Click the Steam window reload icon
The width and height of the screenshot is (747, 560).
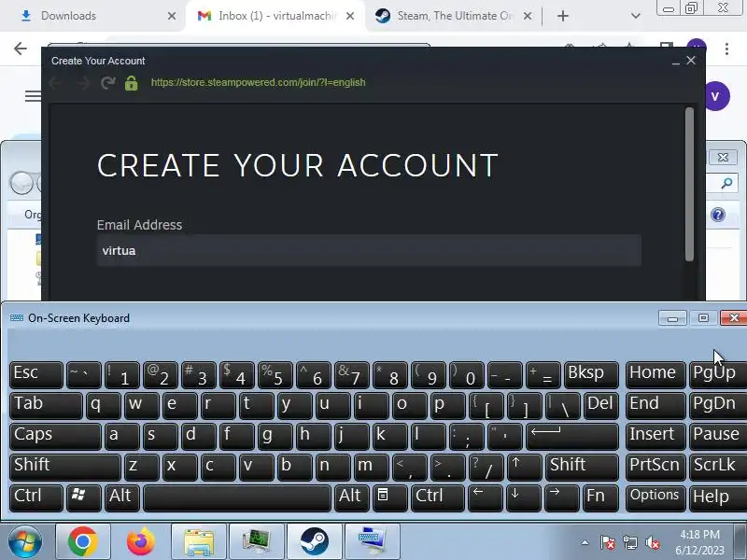click(x=108, y=83)
